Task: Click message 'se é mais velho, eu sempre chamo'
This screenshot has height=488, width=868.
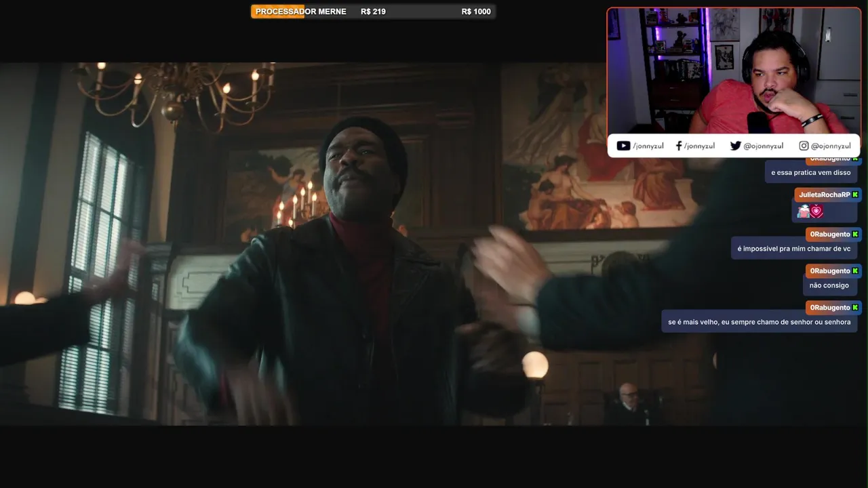Action: click(759, 322)
